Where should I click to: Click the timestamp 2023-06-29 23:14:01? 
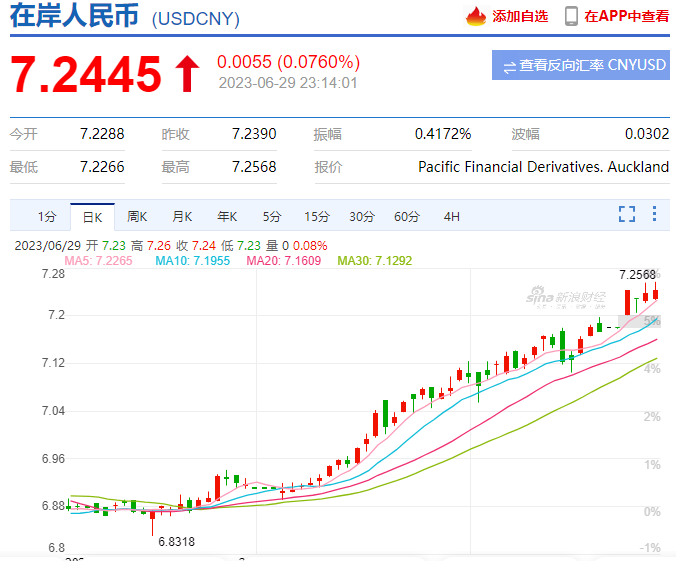coord(288,83)
